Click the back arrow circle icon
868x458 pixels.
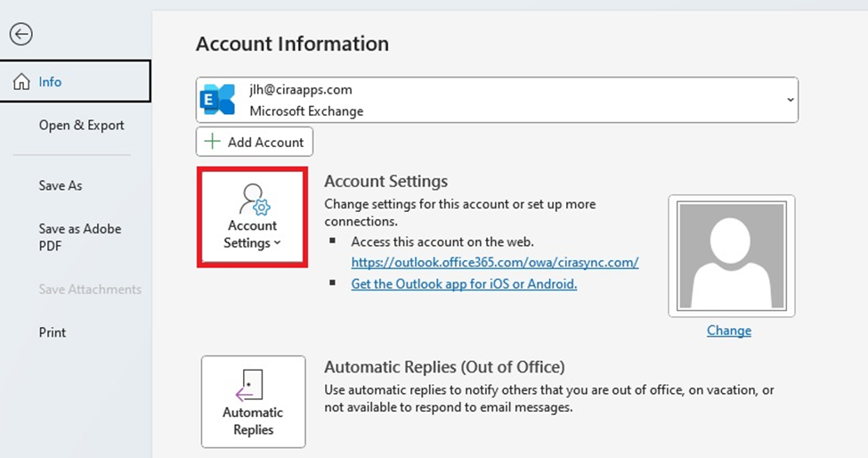tap(21, 35)
